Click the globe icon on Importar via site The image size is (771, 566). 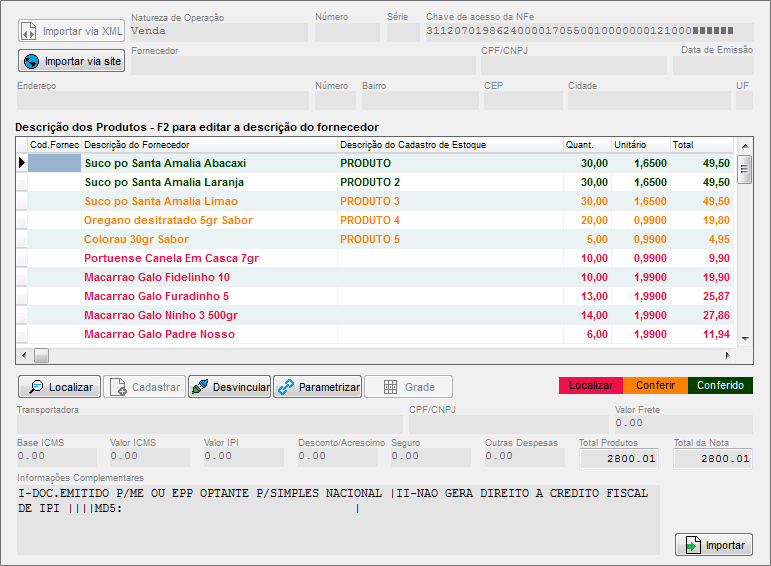click(31, 62)
